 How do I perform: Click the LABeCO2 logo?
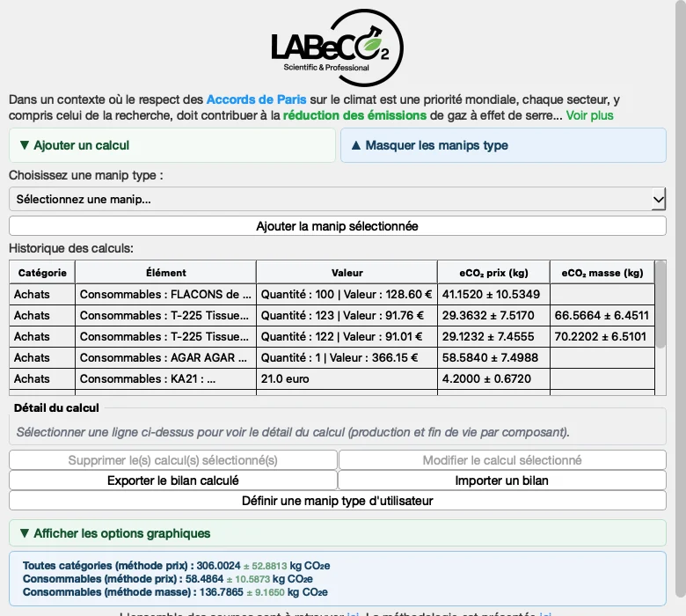(338, 48)
